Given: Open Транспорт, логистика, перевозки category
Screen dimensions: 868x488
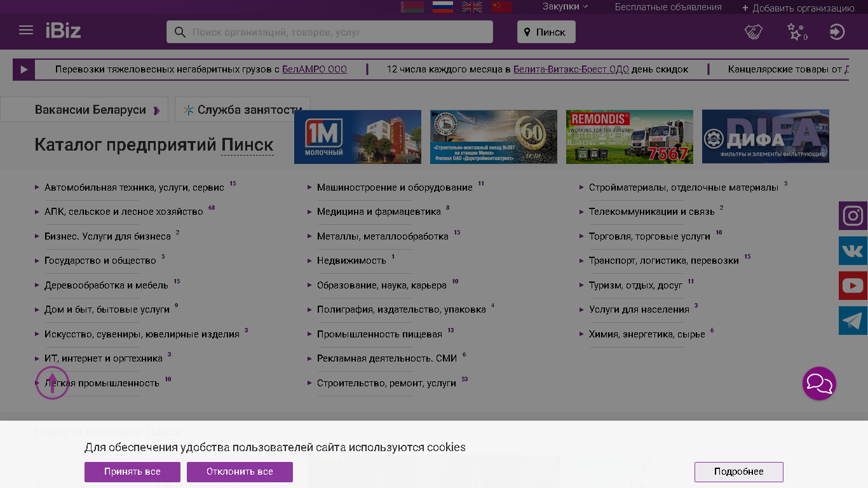Looking at the screenshot, I should click(x=664, y=261).
